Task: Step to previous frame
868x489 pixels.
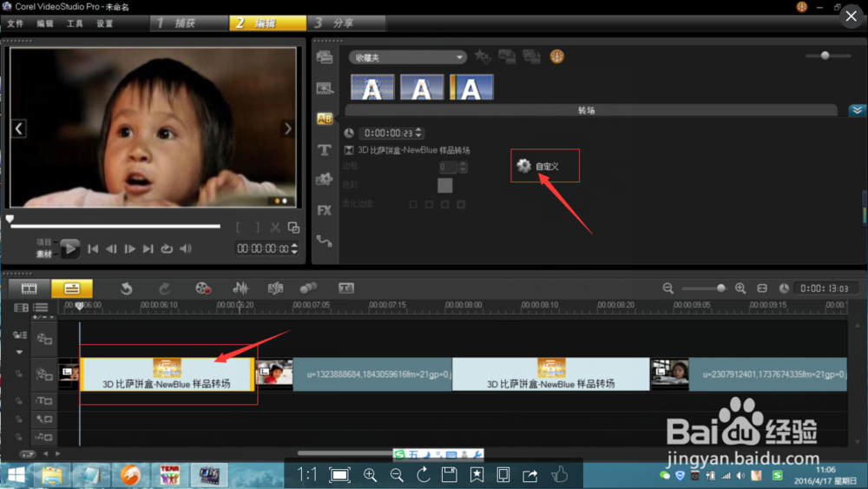Action: click(x=111, y=249)
